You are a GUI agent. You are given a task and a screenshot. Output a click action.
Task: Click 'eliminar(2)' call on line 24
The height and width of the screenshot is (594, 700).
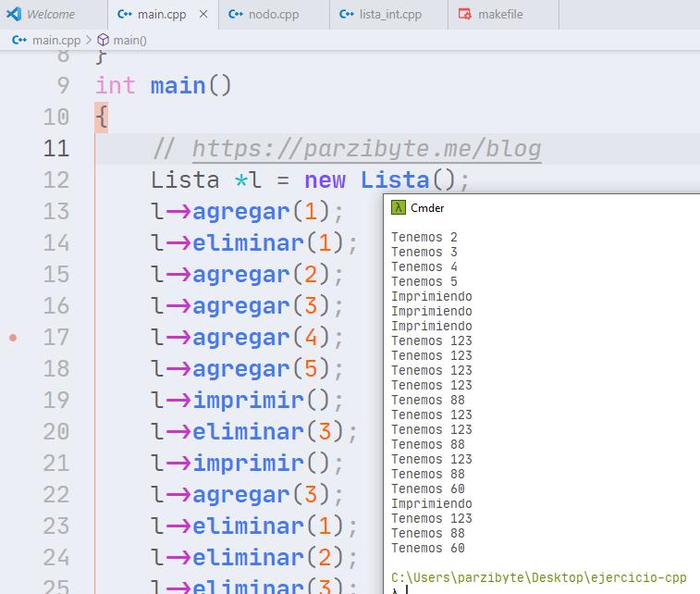point(268,558)
